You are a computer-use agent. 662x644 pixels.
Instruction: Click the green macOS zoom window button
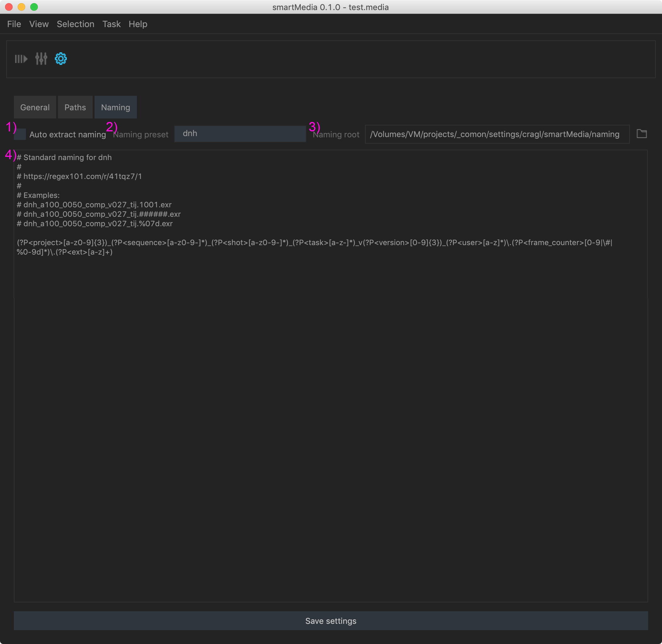34,7
